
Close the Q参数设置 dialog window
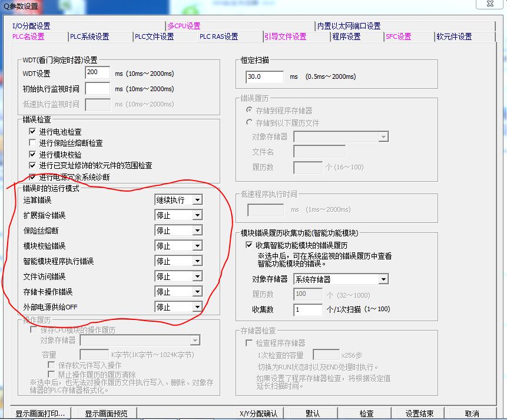click(x=493, y=6)
